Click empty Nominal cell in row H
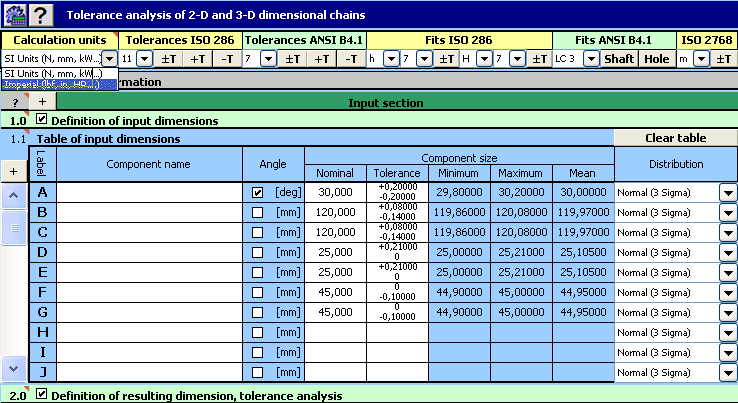 point(335,332)
